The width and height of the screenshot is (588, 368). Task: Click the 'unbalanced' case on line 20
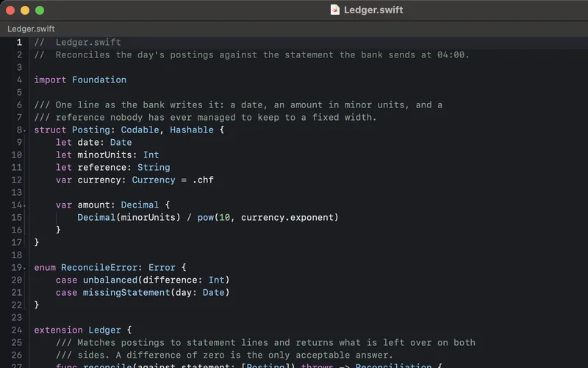tap(110, 280)
